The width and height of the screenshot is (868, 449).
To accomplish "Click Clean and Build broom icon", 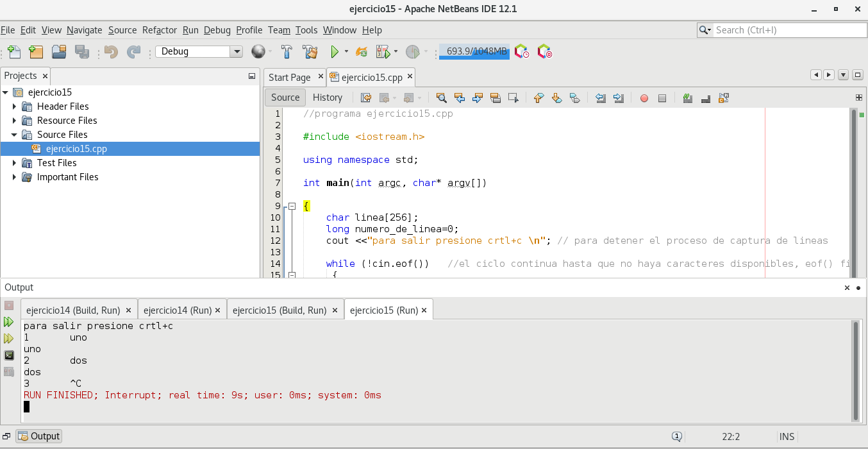I will [x=310, y=52].
